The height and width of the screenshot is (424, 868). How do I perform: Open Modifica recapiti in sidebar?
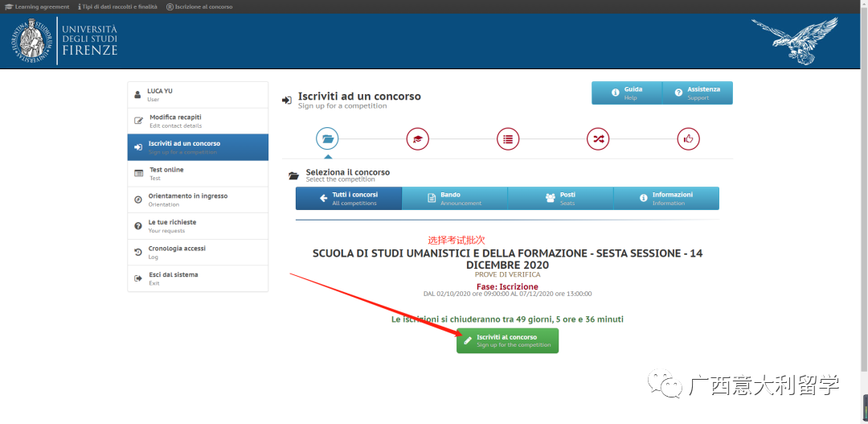tap(198, 121)
